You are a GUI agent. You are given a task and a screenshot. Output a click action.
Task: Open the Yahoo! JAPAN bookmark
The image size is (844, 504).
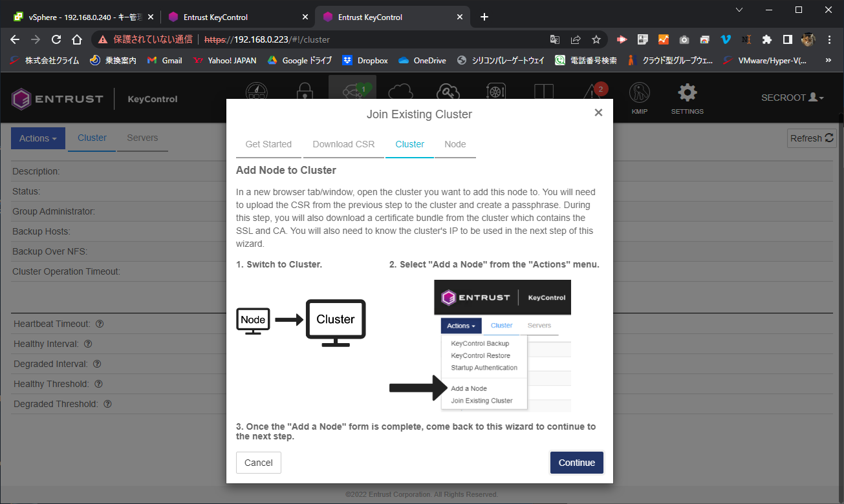[224, 60]
